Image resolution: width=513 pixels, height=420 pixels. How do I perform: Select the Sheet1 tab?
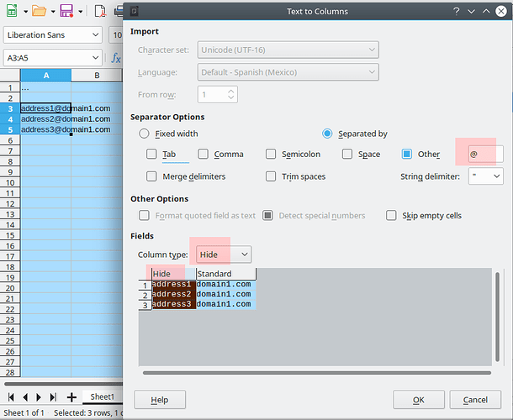pyautogui.click(x=102, y=396)
